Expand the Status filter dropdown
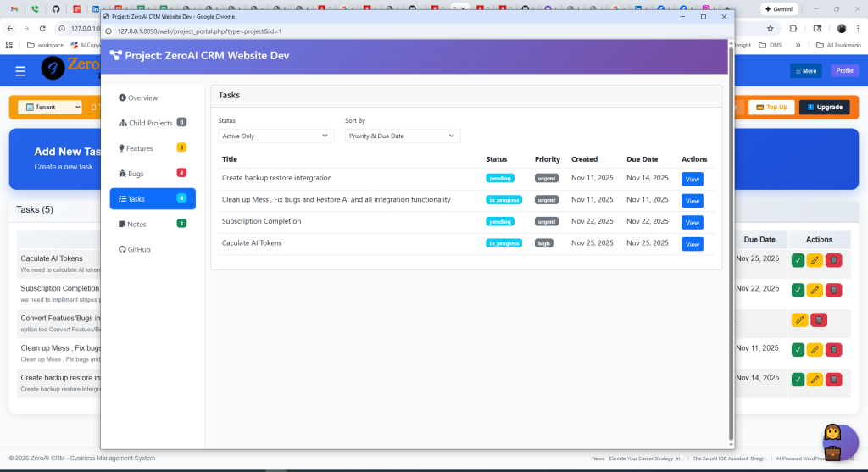Image resolution: width=868 pixels, height=472 pixels. 276,136
